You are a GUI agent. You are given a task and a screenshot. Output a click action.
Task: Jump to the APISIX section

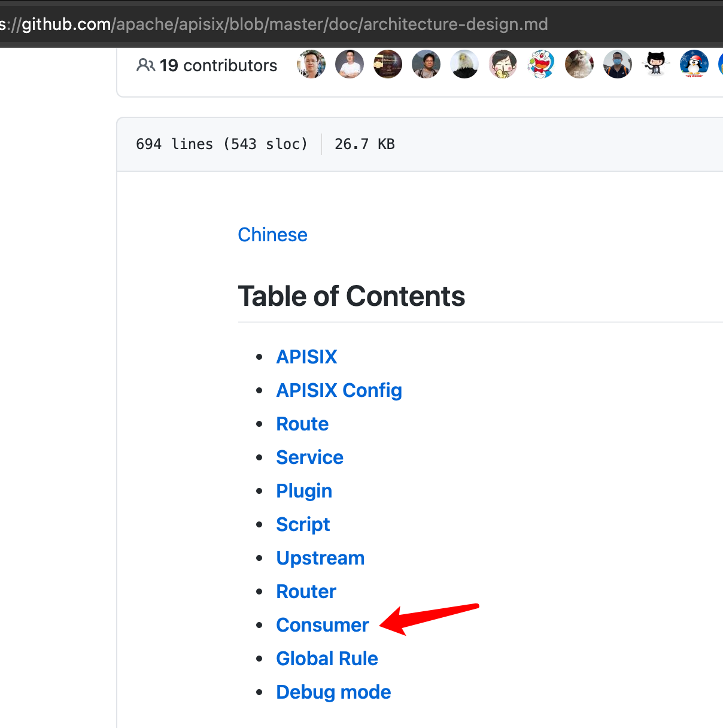pyautogui.click(x=306, y=357)
